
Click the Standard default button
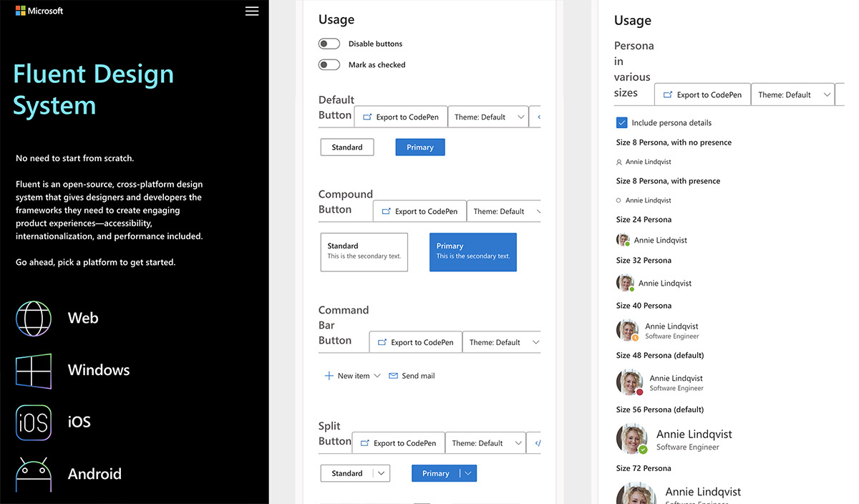pos(347,147)
